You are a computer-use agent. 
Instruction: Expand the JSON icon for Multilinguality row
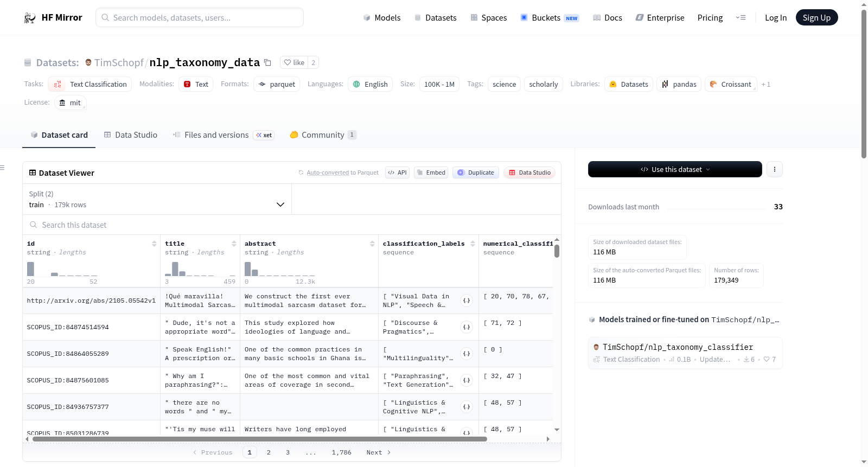[x=467, y=354]
